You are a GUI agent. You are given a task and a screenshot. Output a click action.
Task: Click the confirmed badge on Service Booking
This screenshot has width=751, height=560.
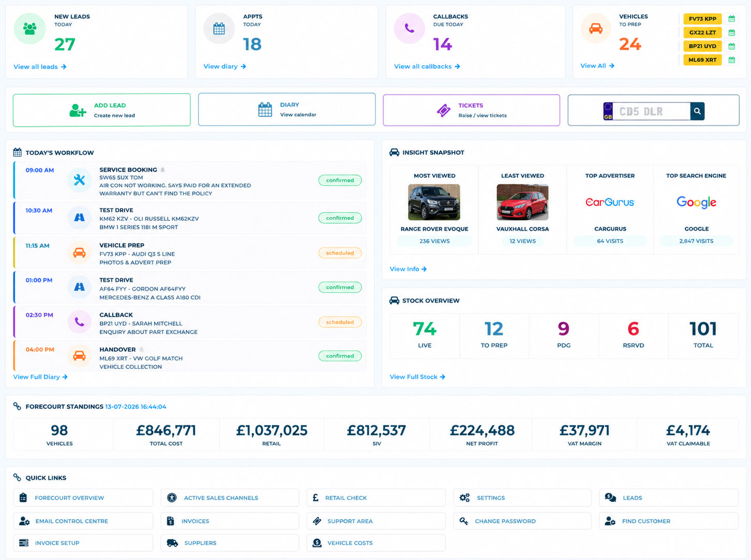tap(340, 180)
